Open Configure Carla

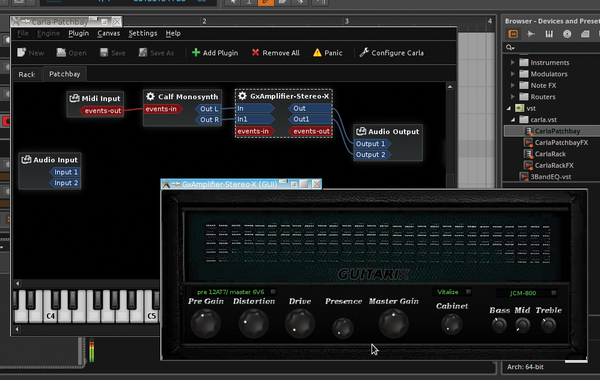point(391,53)
